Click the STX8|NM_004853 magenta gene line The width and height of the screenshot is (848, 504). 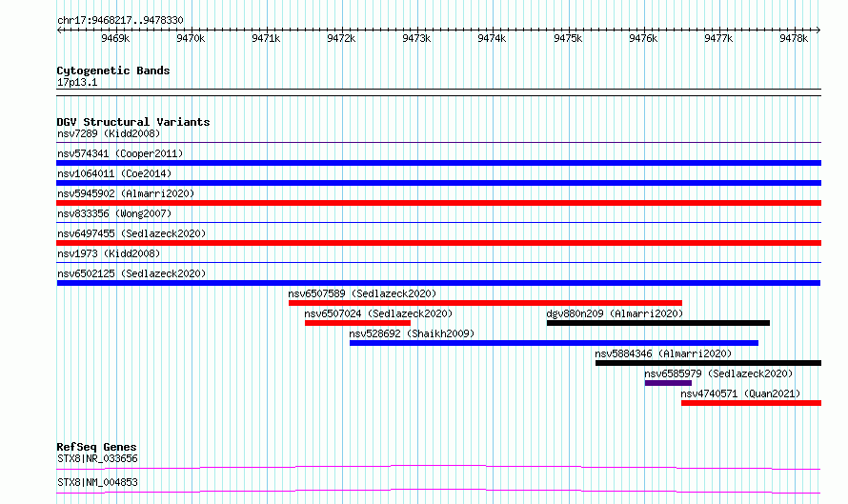tap(438, 491)
